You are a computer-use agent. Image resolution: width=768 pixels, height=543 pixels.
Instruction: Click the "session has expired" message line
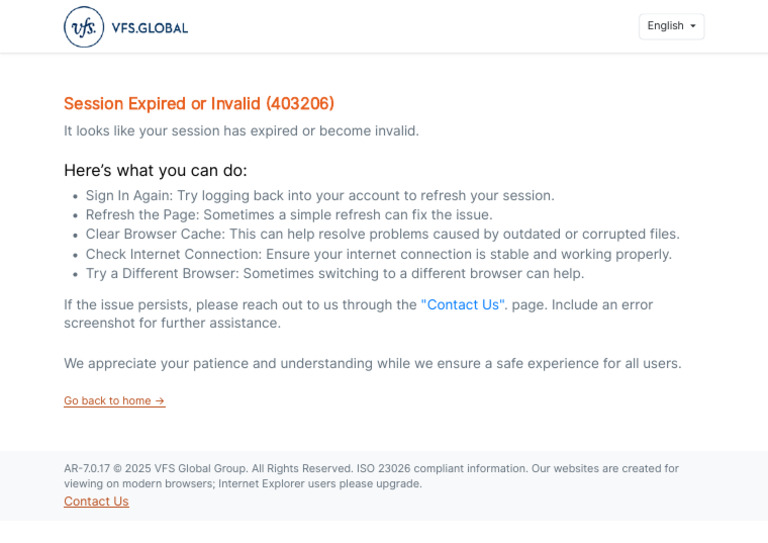[x=241, y=131]
